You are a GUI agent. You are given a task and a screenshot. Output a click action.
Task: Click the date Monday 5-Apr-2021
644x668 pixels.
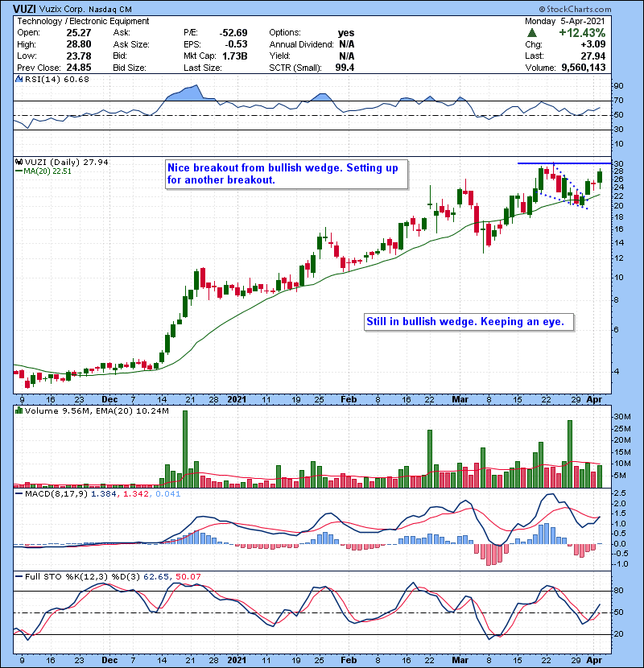[565, 21]
